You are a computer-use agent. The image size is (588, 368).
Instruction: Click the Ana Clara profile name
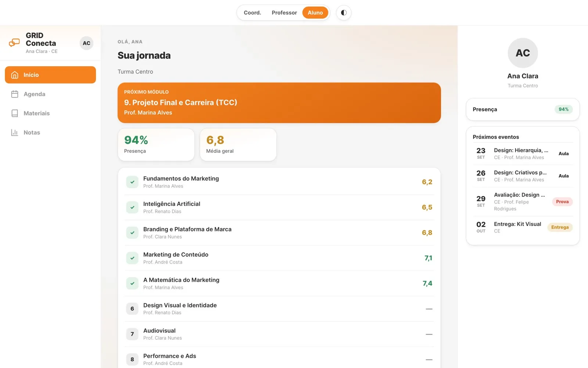coord(523,76)
